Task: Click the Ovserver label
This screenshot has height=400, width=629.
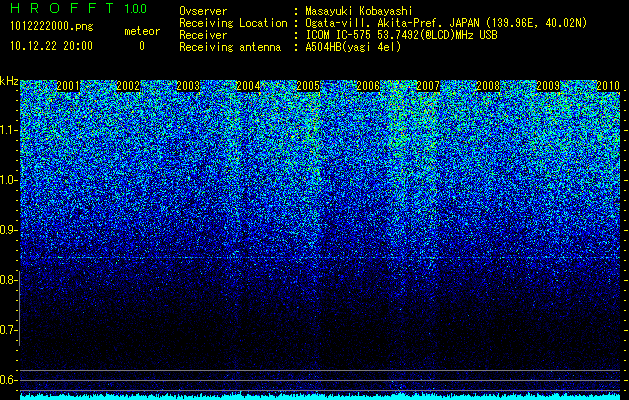Action: click(203, 11)
